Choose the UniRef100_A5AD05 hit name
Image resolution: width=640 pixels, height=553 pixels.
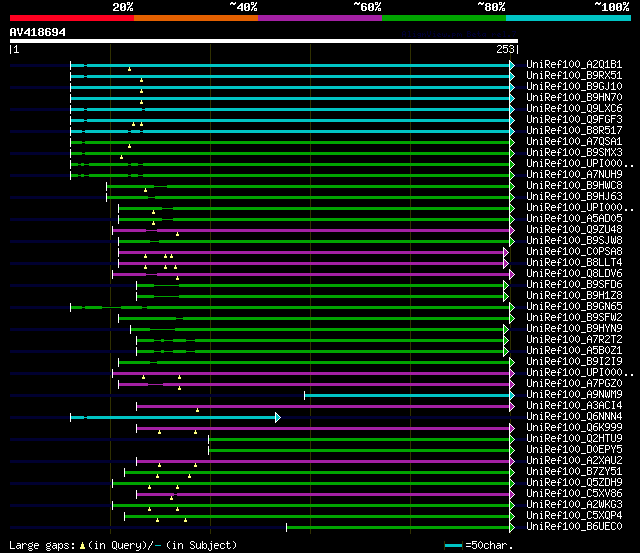[574, 219]
